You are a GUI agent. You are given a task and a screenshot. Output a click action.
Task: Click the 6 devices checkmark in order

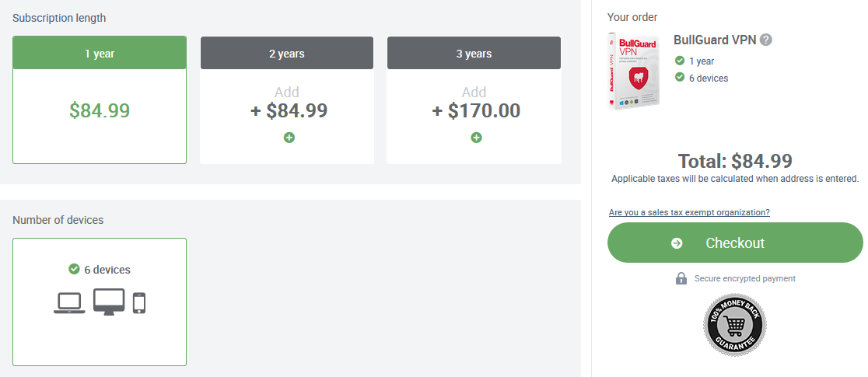[680, 78]
